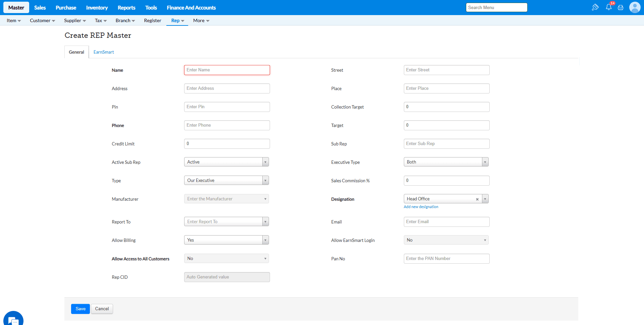Open the Finance And Accounts menu
The image size is (644, 325).
pyautogui.click(x=191, y=8)
